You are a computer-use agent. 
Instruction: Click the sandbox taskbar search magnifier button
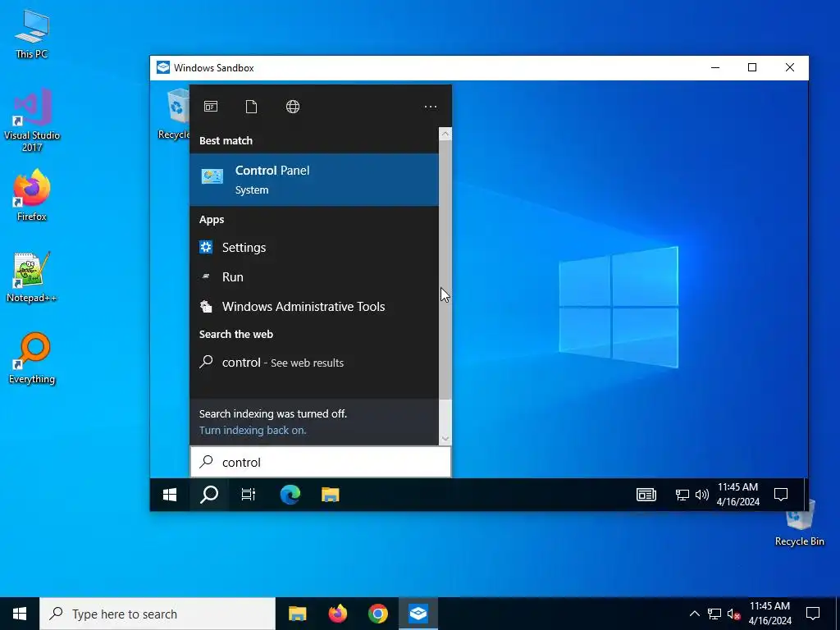[x=209, y=495]
